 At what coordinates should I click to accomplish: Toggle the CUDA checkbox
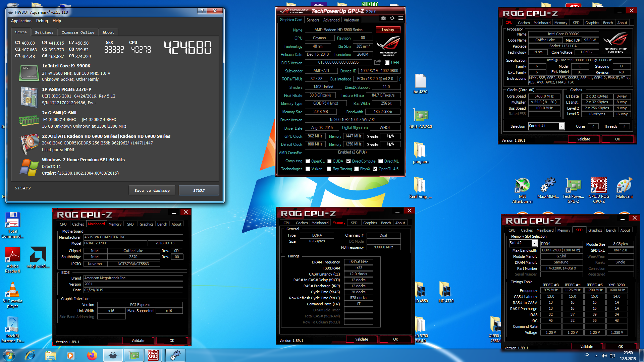coord(329,161)
